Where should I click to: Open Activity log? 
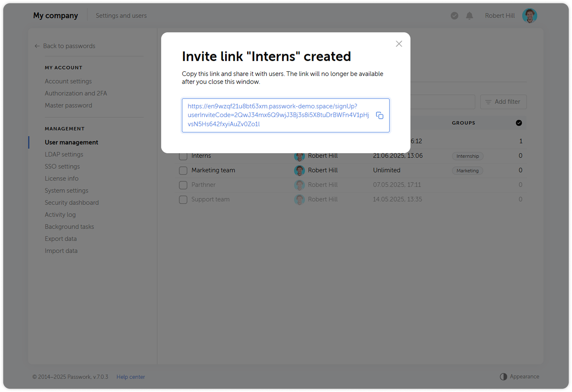click(x=60, y=215)
